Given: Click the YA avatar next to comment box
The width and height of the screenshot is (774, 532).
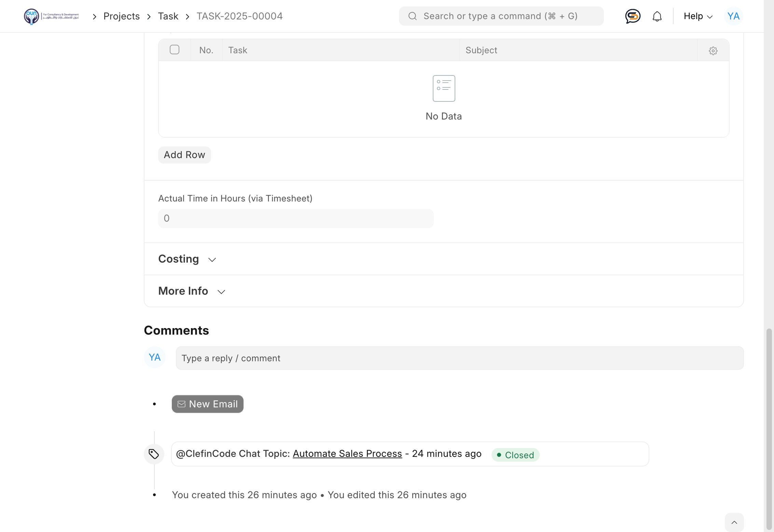Looking at the screenshot, I should [154, 357].
